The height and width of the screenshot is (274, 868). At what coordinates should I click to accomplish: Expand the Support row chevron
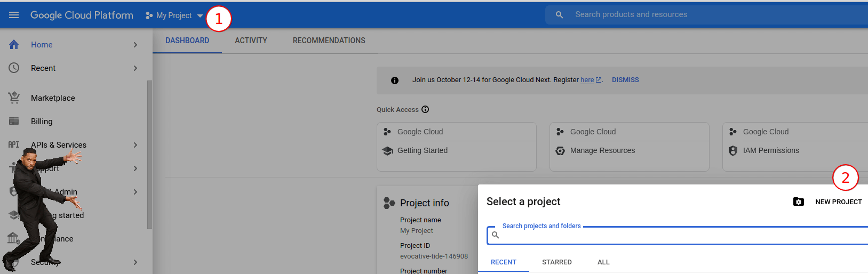pyautogui.click(x=136, y=168)
